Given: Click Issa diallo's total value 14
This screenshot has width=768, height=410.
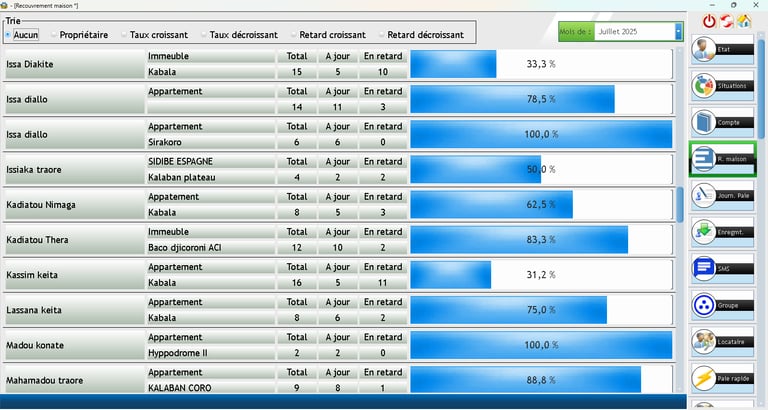Looking at the screenshot, I should pyautogui.click(x=297, y=107).
